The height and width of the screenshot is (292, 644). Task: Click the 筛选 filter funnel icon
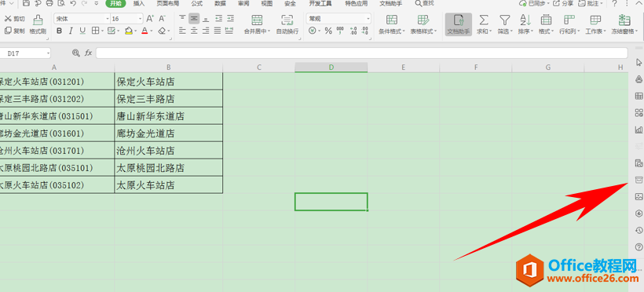[x=504, y=20]
